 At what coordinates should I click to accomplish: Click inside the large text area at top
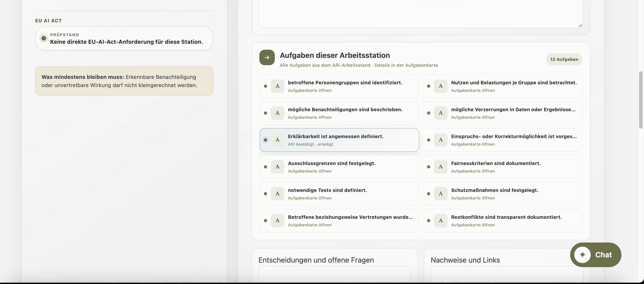(420, 14)
